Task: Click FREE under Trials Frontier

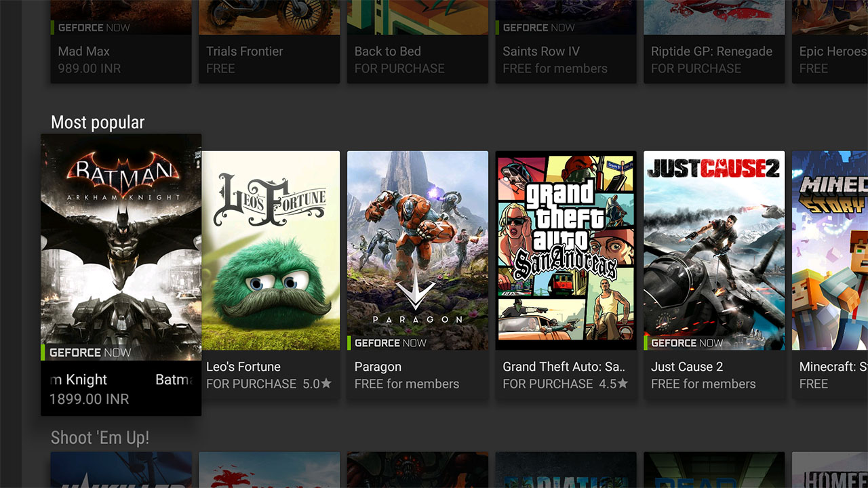Action: pos(220,68)
